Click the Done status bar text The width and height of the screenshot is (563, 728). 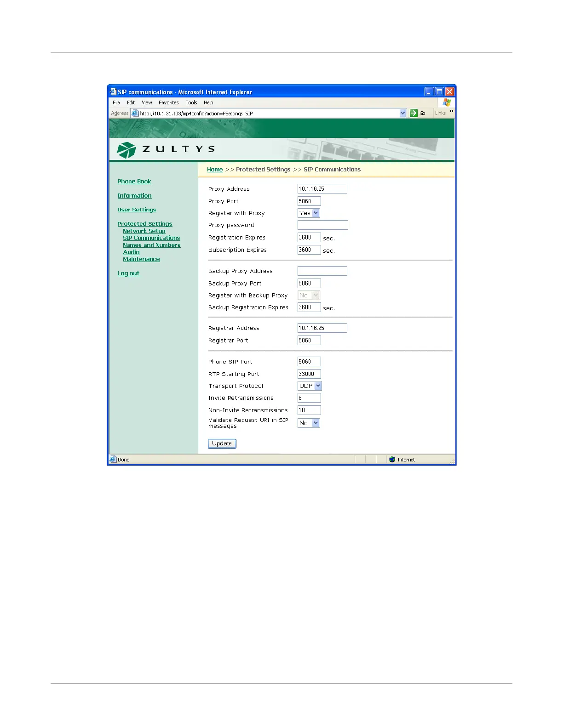coord(123,459)
